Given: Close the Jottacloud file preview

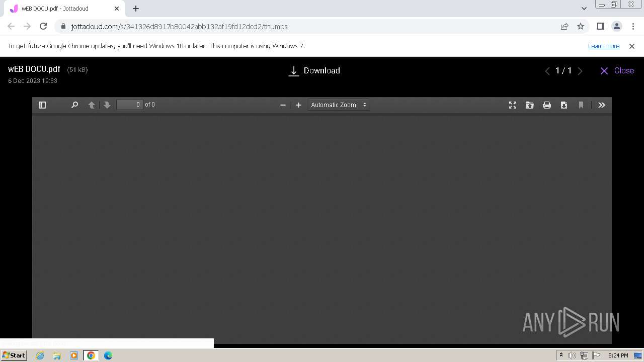Looking at the screenshot, I should click(x=617, y=71).
